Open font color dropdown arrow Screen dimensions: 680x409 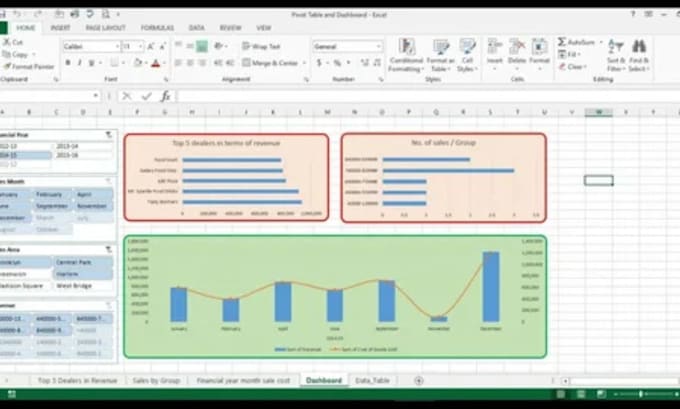[x=164, y=63]
